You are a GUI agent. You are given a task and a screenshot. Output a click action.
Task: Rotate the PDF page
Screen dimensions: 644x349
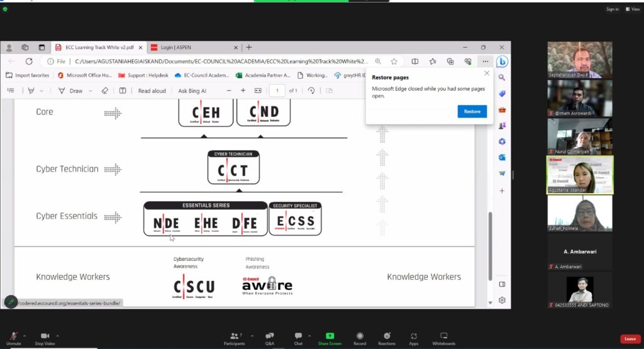311,91
